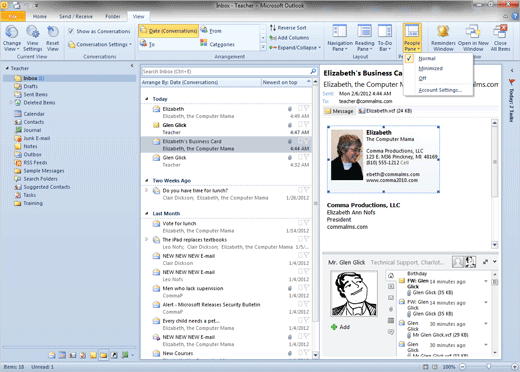Open the Drafts folder
This screenshot has width=520, height=372.
point(26,86)
